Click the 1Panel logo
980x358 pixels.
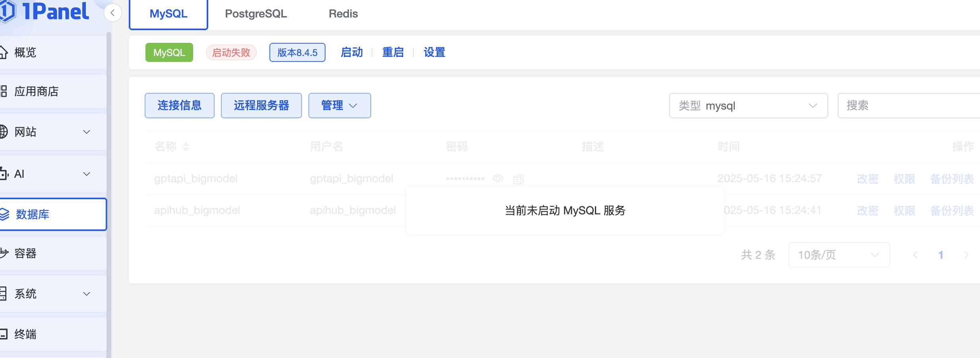pyautogui.click(x=45, y=11)
